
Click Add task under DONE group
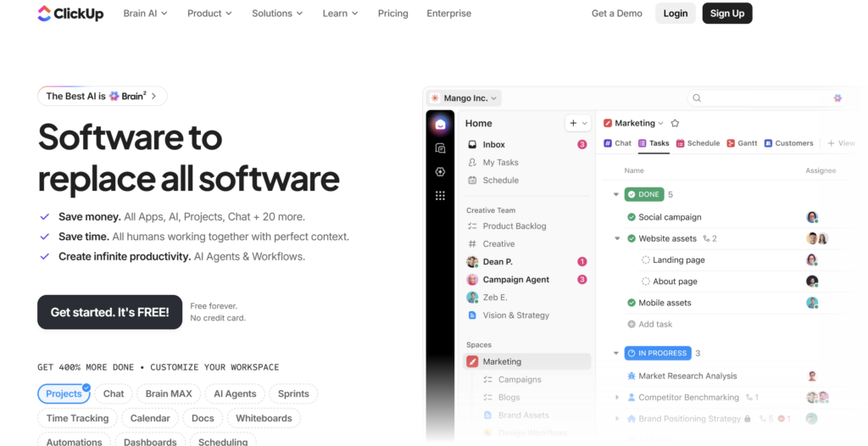(x=650, y=324)
